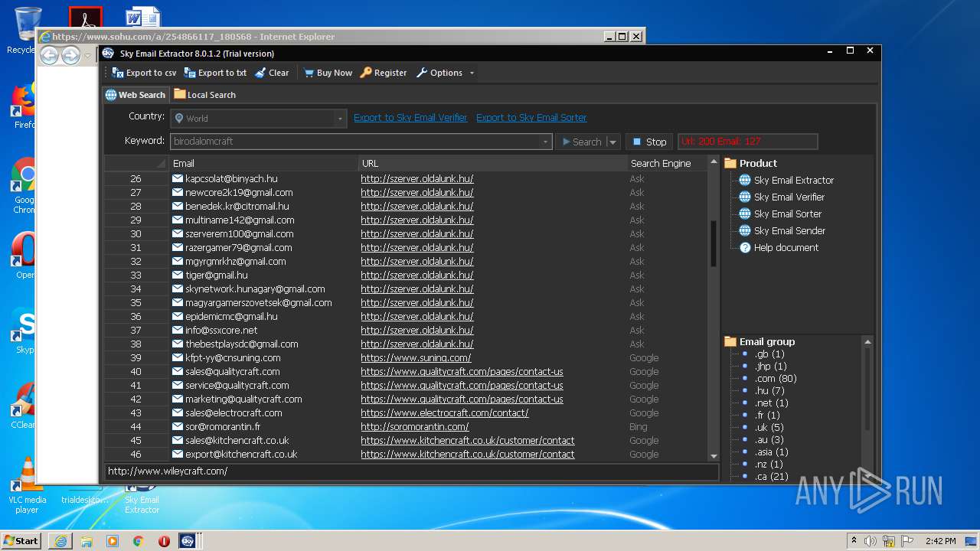This screenshot has width=980, height=551.
Task: Select export@kitchencraft.co.uk email
Action: click(241, 455)
